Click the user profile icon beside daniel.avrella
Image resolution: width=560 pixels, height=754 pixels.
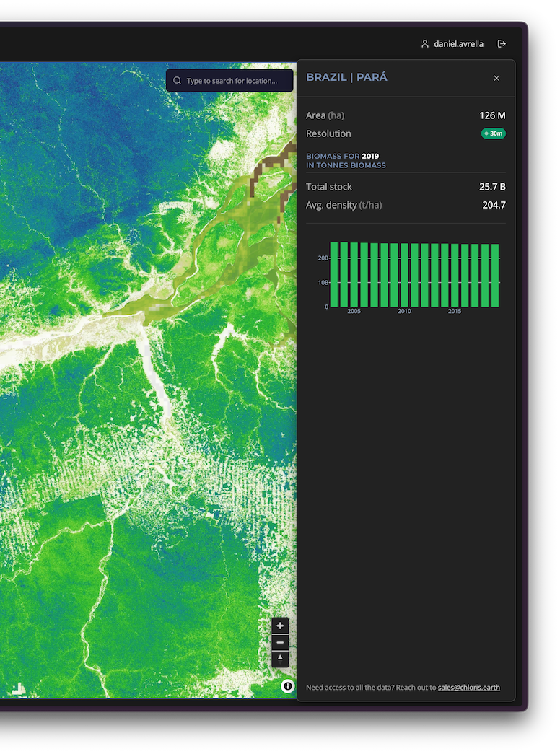click(x=425, y=44)
